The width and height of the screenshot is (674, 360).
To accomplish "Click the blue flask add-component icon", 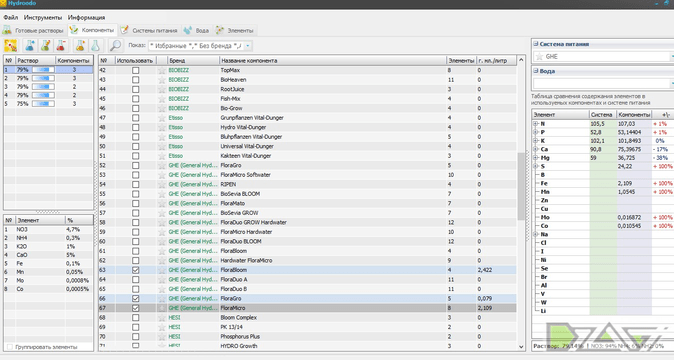I will pos(30,45).
